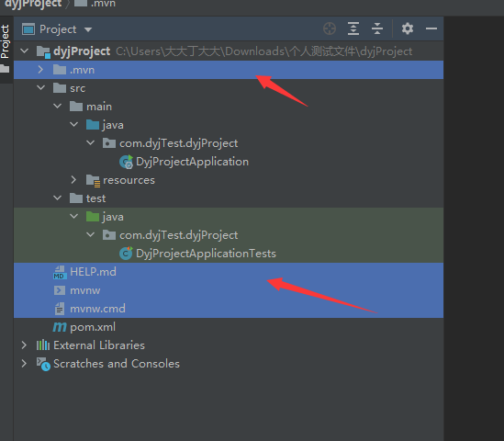This screenshot has width=504, height=441.
Task: Hide the Project tool window with minus icon
Action: coord(431,29)
